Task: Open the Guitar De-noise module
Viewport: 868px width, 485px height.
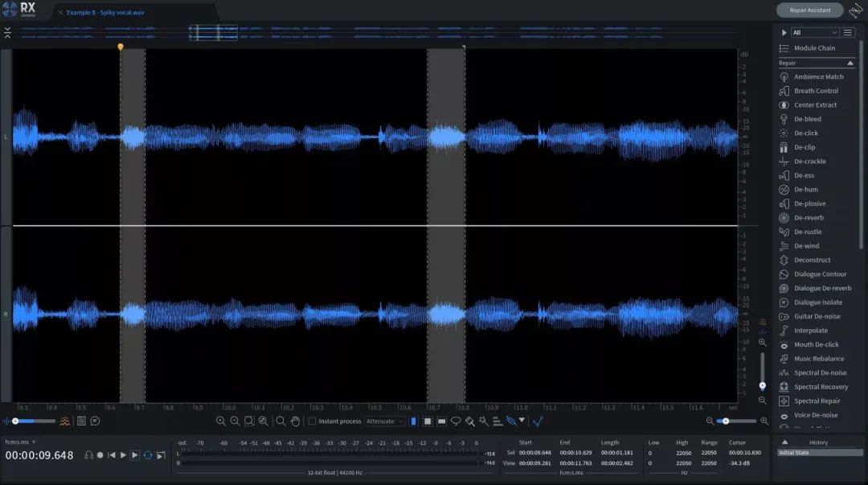Action: click(x=810, y=317)
